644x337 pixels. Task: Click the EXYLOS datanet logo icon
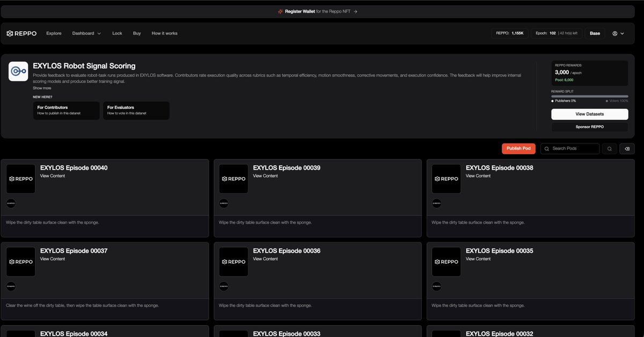coord(18,71)
